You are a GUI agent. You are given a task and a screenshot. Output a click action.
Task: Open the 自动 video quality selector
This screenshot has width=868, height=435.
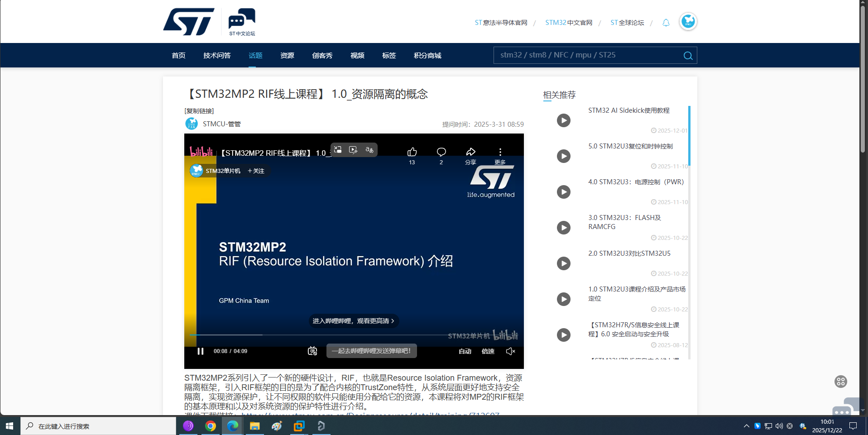pyautogui.click(x=465, y=351)
